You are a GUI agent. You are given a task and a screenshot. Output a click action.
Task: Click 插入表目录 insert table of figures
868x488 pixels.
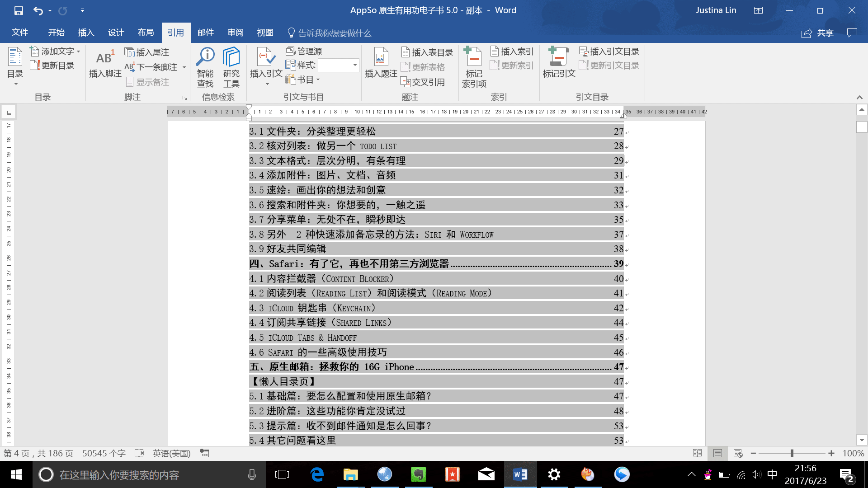[427, 52]
